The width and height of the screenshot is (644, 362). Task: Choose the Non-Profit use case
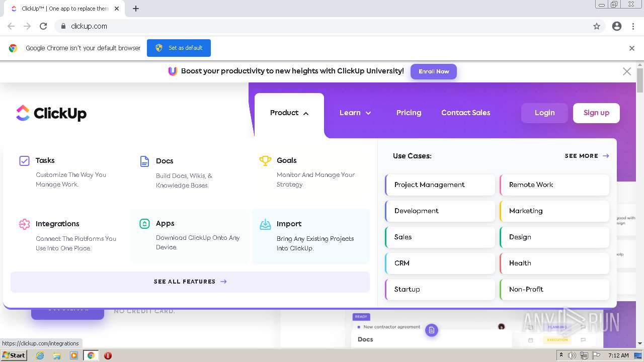tap(554, 290)
